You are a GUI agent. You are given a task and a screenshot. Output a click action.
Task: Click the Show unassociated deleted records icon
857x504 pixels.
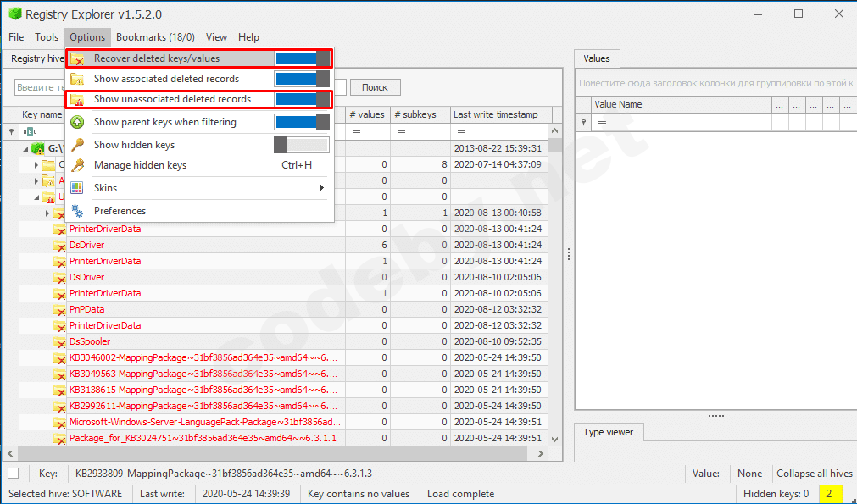pos(78,99)
